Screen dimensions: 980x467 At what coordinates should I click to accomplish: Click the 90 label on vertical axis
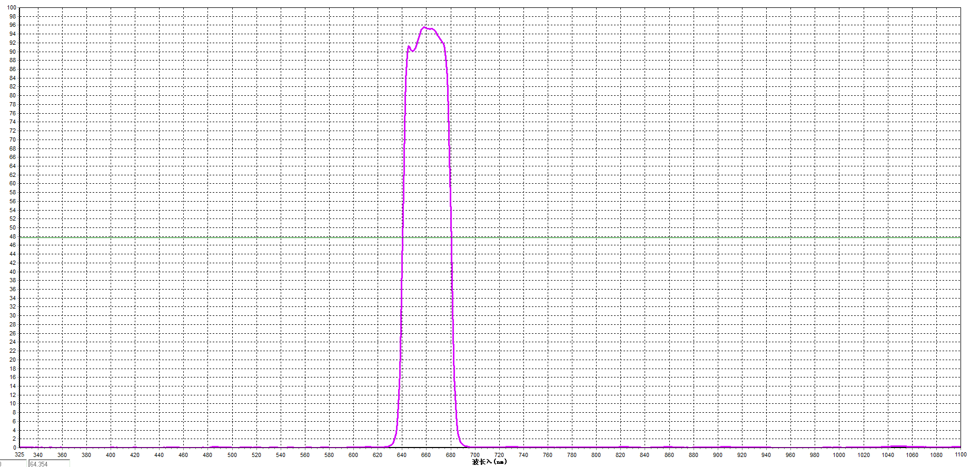13,52
